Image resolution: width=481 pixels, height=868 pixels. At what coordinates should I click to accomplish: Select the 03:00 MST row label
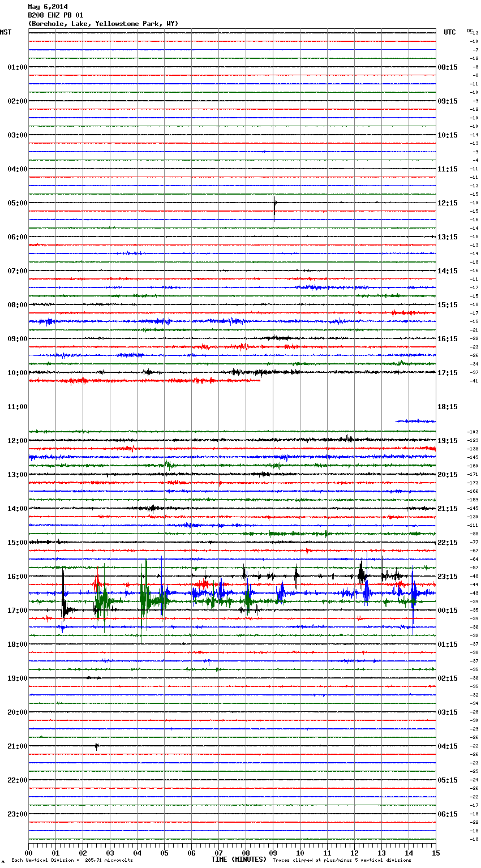pos(18,135)
